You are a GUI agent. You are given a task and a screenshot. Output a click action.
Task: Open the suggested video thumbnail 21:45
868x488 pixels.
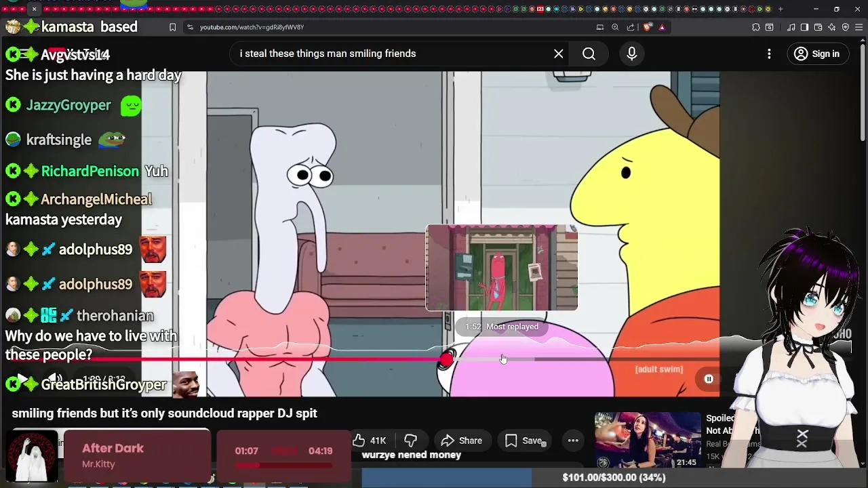click(648, 440)
